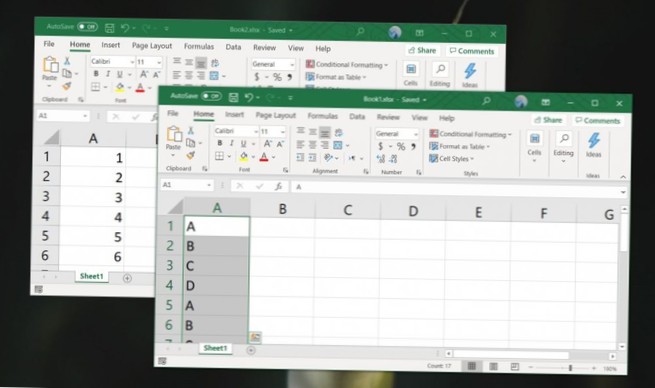This screenshot has width=655, height=388.
Task: Add new sheet in Book1 window
Action: [x=251, y=350]
